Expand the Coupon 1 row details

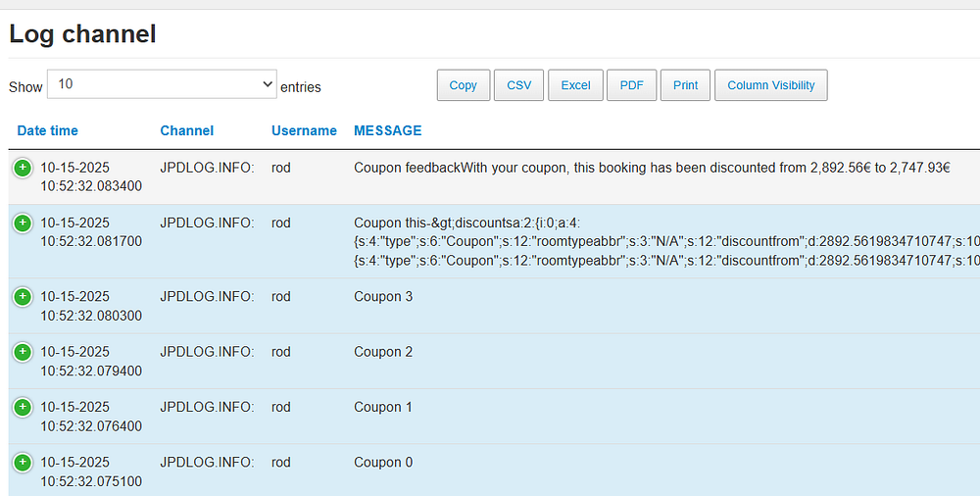(23, 407)
